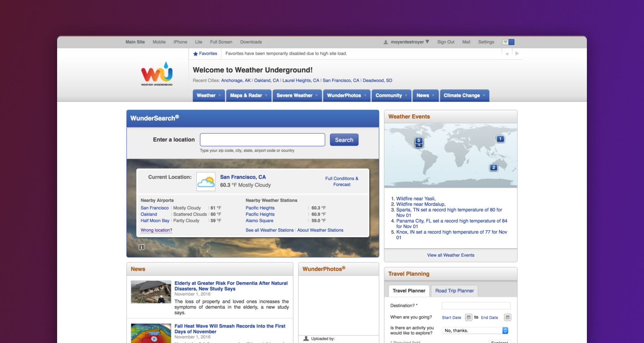Click map marker number 2
The image size is (644, 343).
pos(494,168)
